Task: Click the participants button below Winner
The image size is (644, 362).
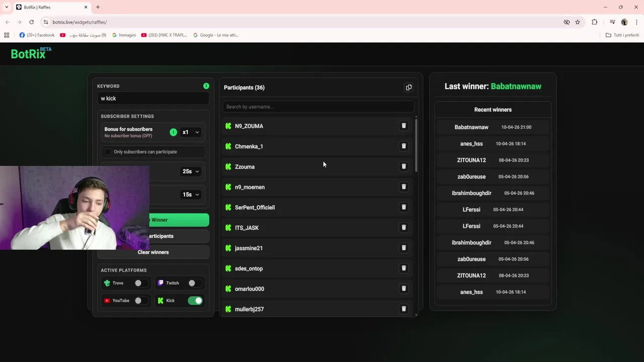Action: tap(153, 236)
